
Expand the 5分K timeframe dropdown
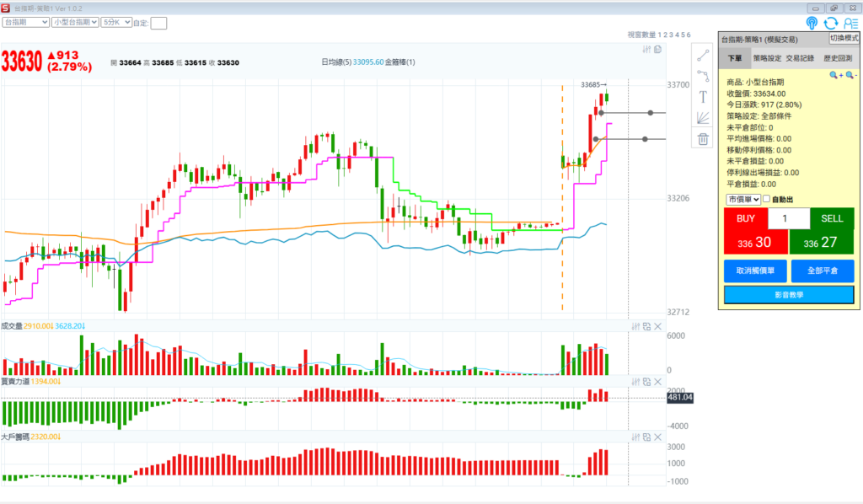pos(116,23)
